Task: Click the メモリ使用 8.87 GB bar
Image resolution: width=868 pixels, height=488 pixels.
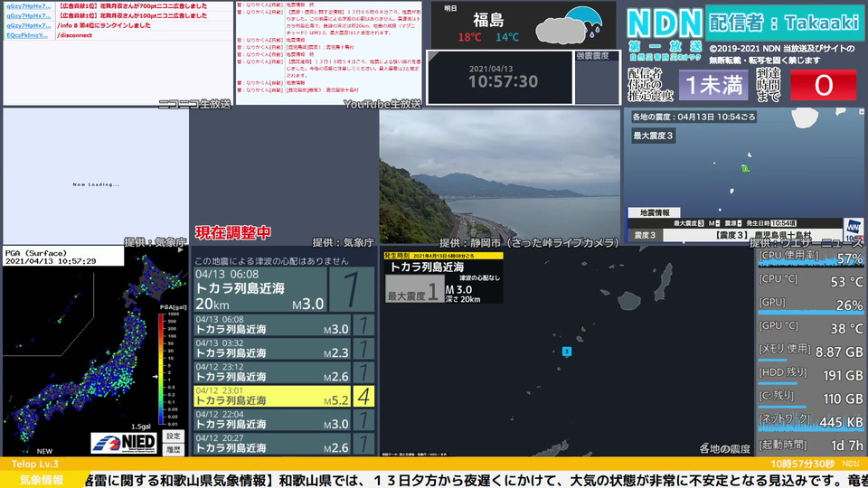Action: pyautogui.click(x=810, y=352)
